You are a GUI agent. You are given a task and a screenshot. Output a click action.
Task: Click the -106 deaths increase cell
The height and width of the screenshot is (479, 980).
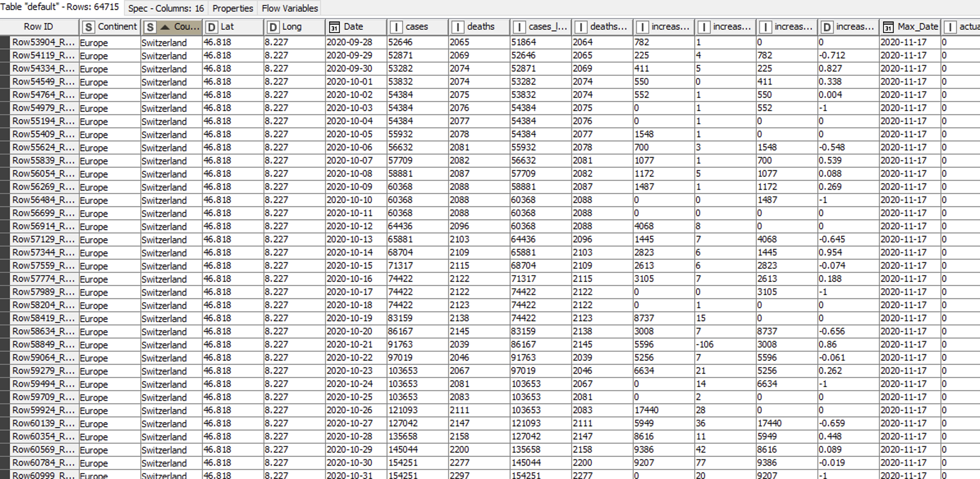coord(725,345)
